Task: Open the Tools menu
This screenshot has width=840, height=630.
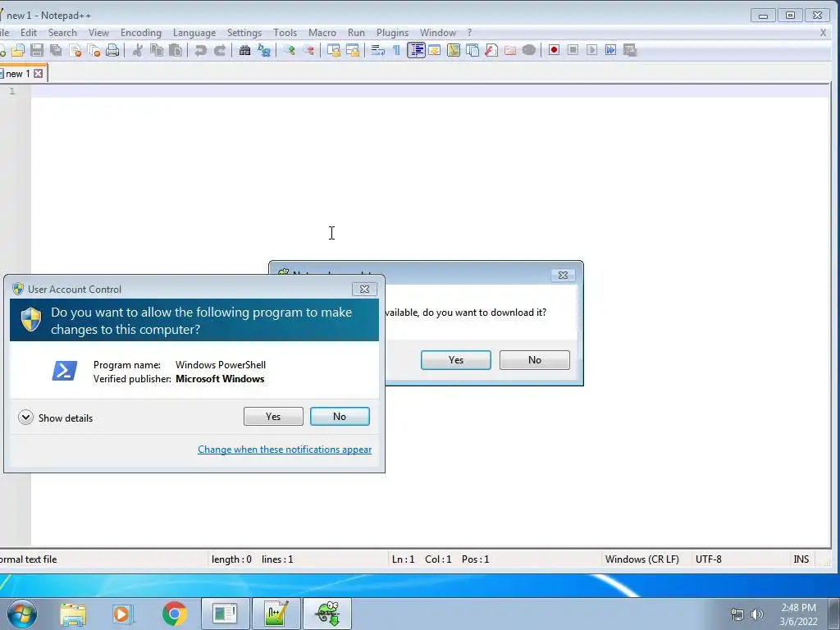Action: pyautogui.click(x=285, y=33)
